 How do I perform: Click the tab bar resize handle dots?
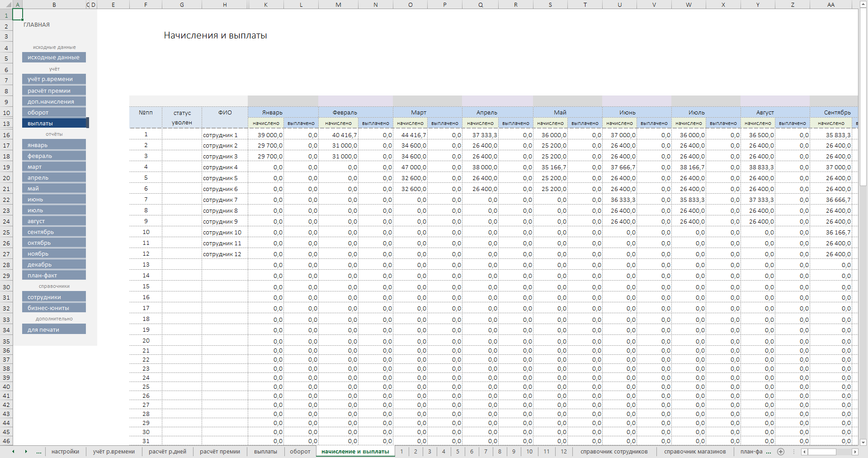click(x=794, y=452)
